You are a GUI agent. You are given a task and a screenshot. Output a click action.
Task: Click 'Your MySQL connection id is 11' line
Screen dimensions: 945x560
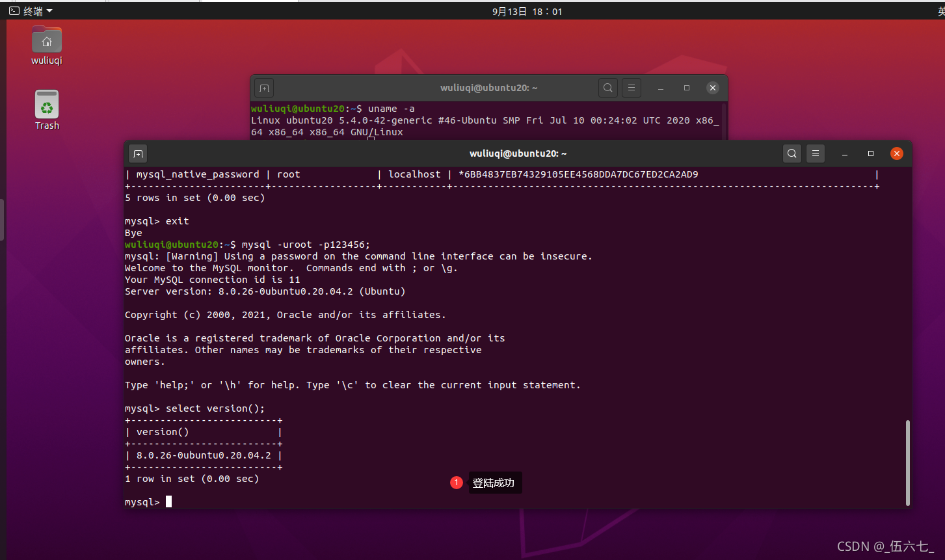pos(213,280)
